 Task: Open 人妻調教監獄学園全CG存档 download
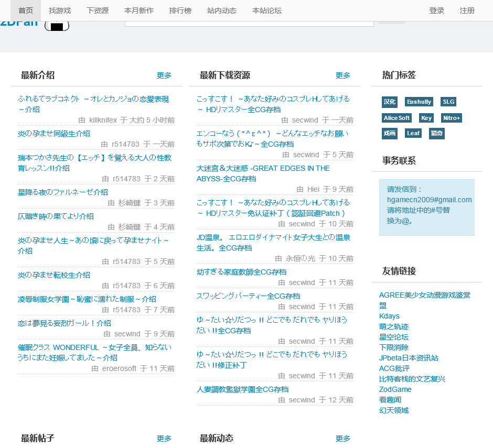(x=242, y=389)
